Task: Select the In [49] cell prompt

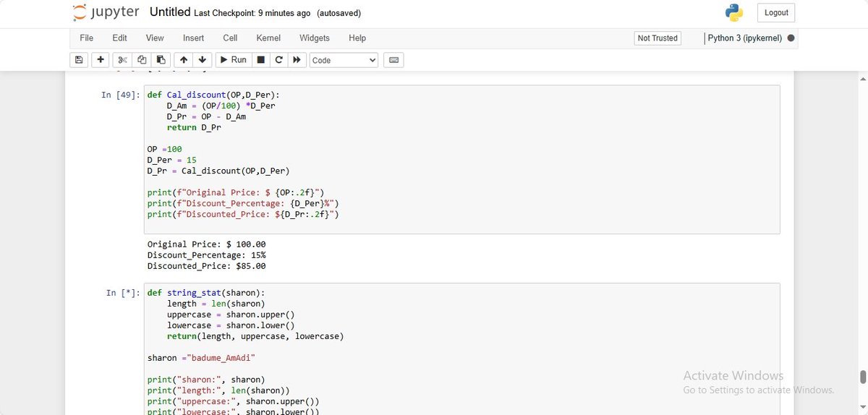Action: [x=120, y=95]
